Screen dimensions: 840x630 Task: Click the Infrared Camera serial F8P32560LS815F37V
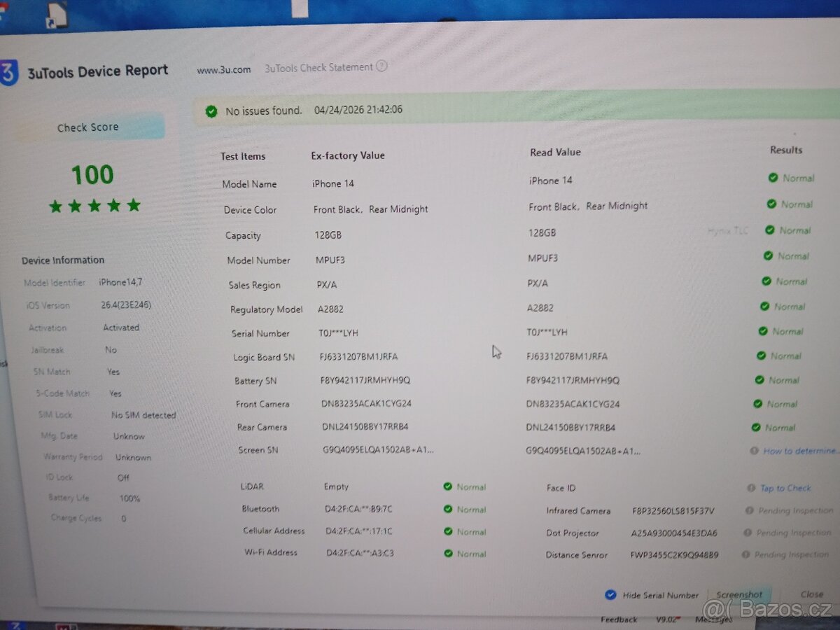[673, 511]
